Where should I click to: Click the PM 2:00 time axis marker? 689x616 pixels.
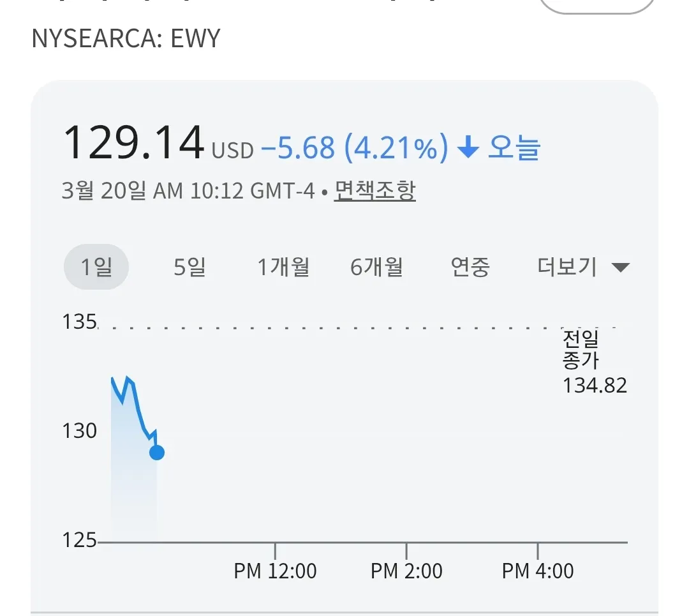coord(406,570)
